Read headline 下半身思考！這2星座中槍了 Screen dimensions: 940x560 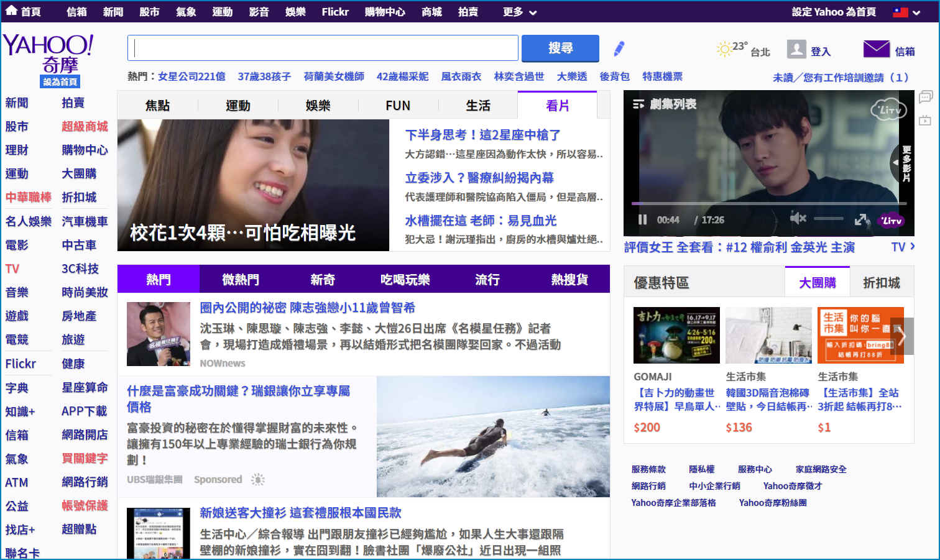click(x=483, y=135)
